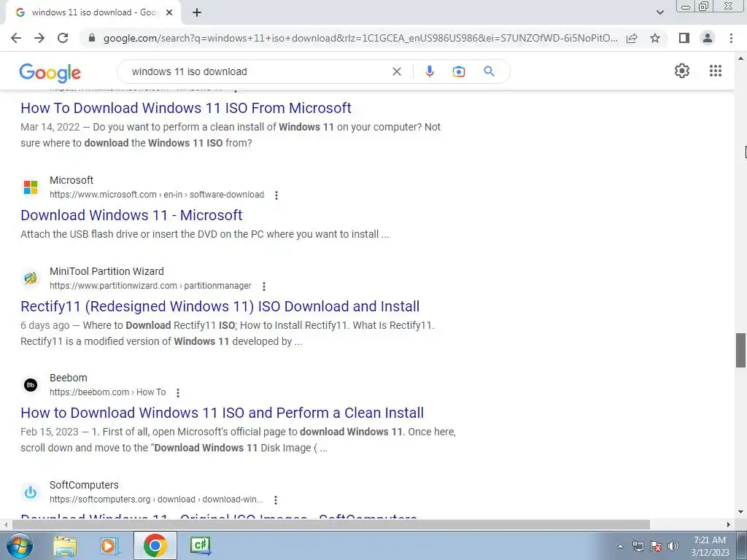Click the SoftComputers favicon
747x560 pixels.
point(31,492)
